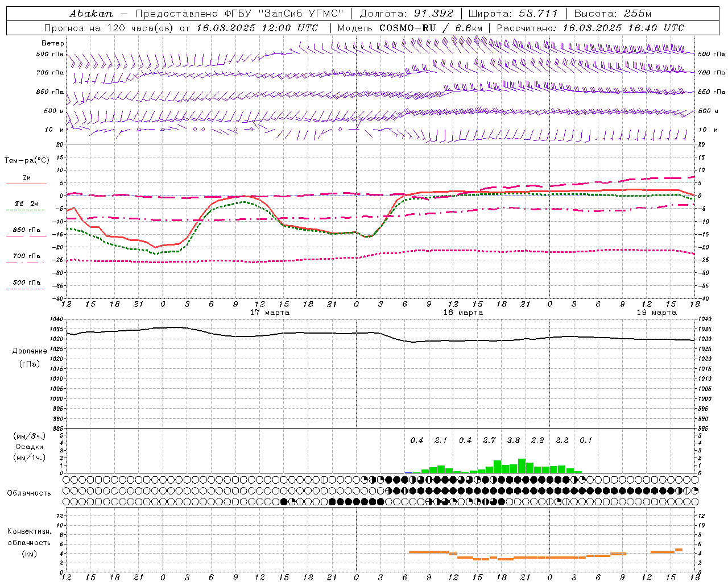
Task: Click the "Облачность" cloud cover label
Action: point(29,493)
